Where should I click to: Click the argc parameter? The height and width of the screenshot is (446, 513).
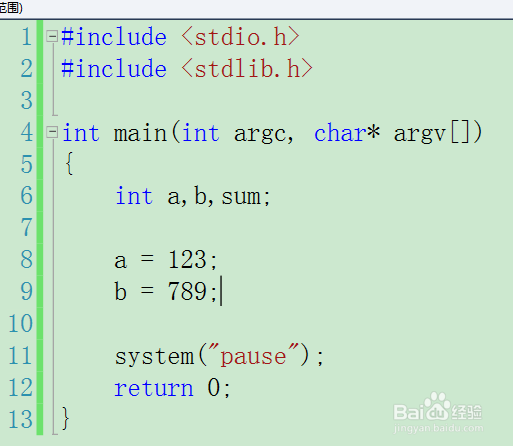(260, 134)
